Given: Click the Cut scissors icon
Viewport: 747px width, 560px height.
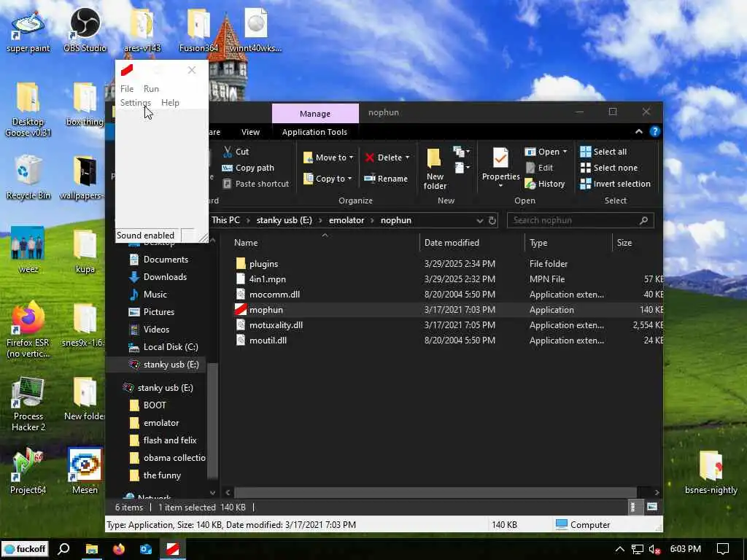Looking at the screenshot, I should (228, 152).
